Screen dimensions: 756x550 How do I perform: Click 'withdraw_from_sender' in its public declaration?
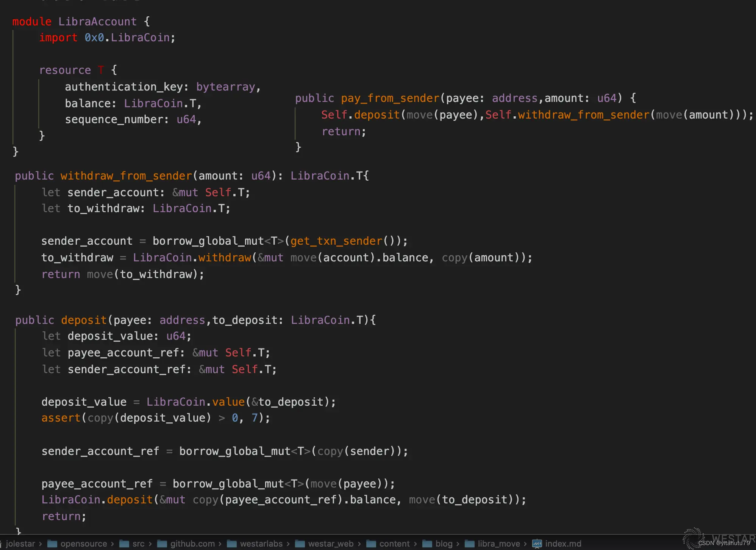[x=127, y=176]
